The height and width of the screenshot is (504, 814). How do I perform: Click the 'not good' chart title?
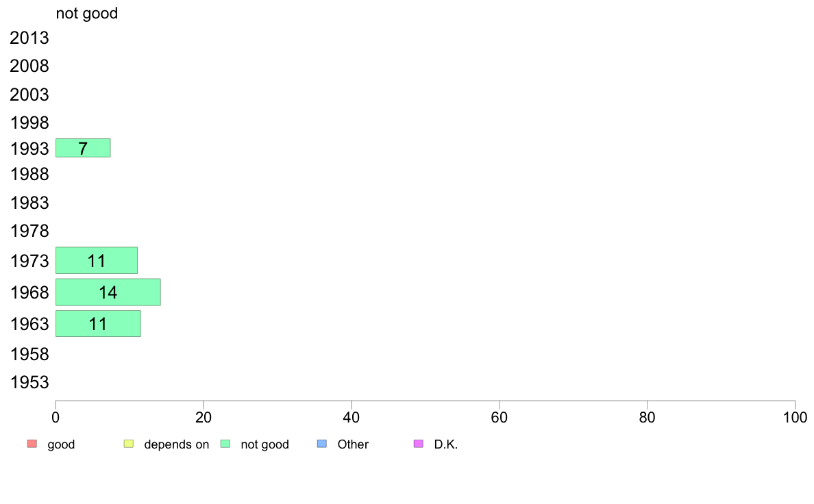tap(87, 13)
